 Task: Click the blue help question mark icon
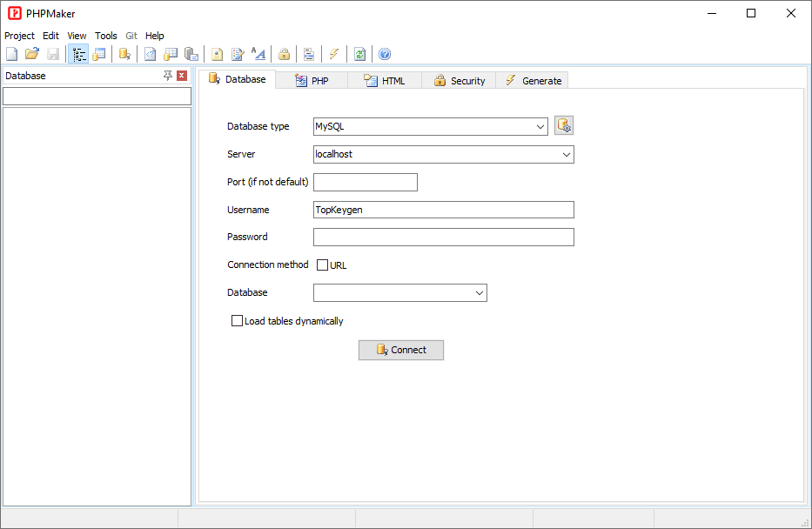click(385, 54)
